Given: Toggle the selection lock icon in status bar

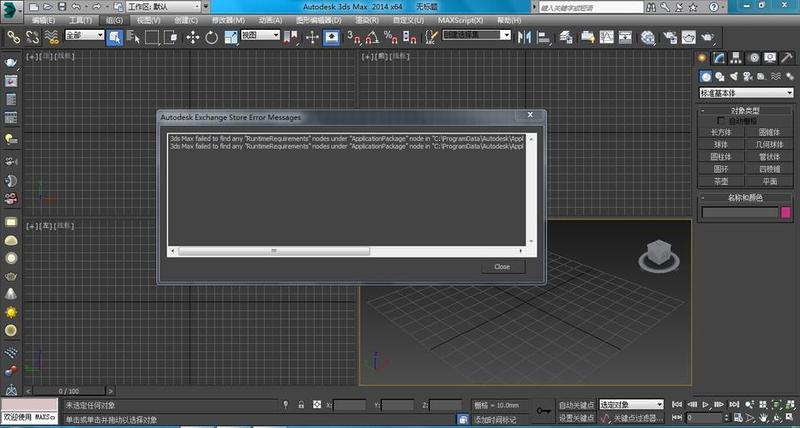Looking at the screenshot, I should [301, 405].
